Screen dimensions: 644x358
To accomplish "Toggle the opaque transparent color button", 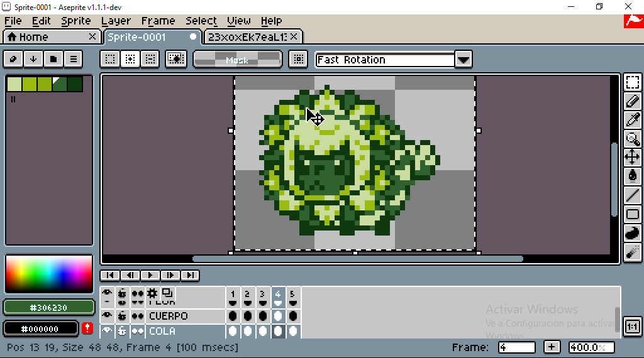I will coord(176,59).
